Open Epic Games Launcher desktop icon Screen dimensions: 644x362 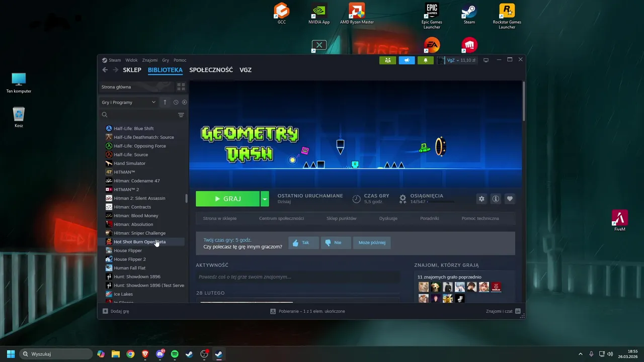tap(432, 16)
